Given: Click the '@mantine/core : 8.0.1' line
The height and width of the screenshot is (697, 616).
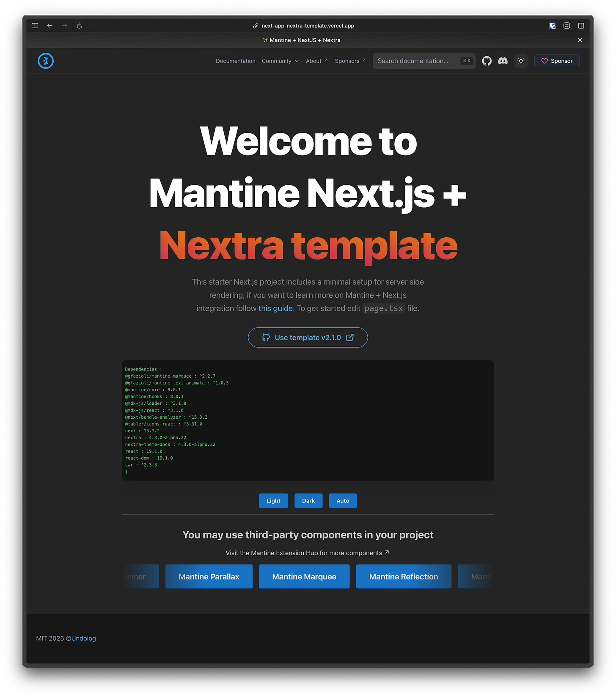Looking at the screenshot, I should 153,390.
